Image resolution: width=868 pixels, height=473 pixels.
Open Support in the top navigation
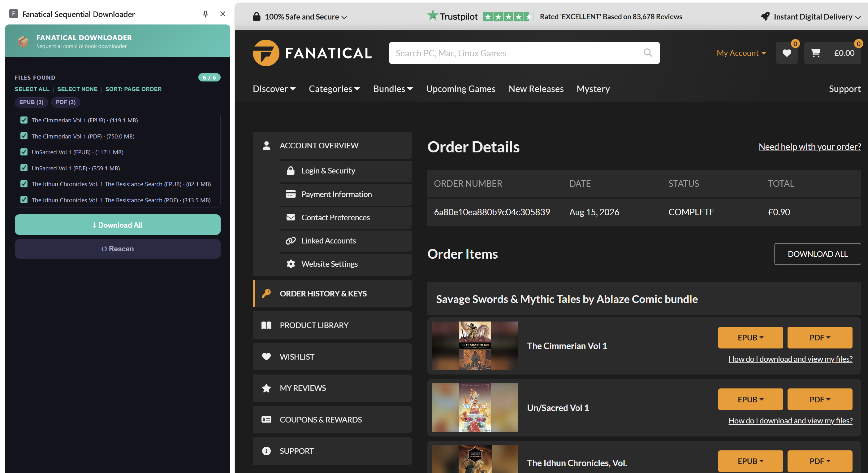coord(845,89)
